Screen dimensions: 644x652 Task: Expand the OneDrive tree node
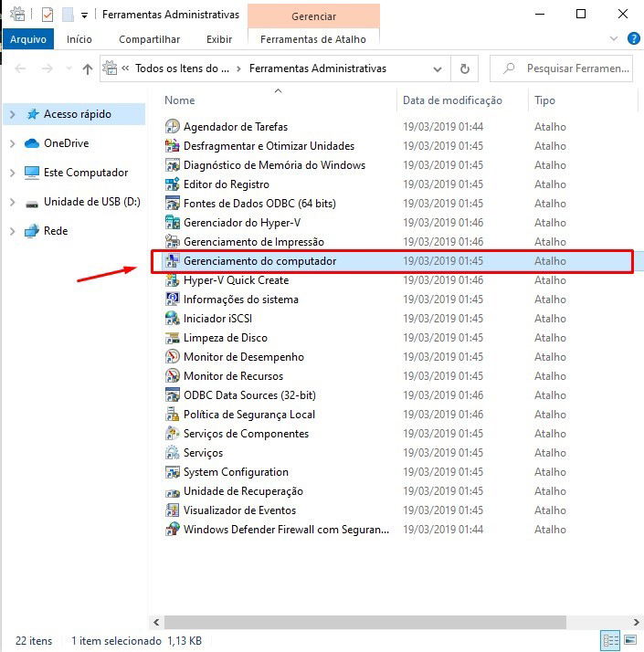[13, 143]
